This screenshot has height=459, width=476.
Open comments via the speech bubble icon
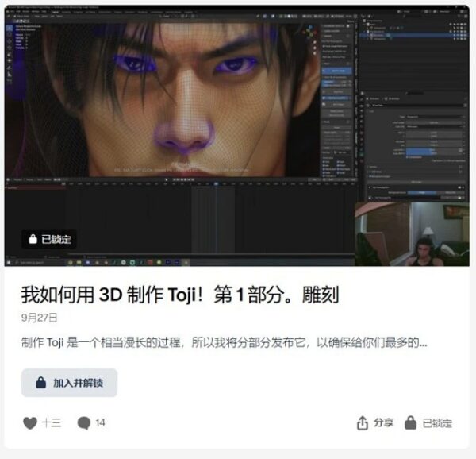coord(84,422)
